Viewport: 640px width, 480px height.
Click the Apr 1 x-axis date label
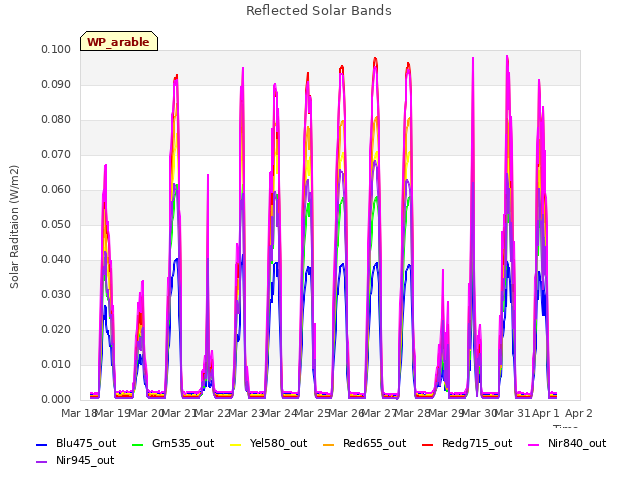(x=546, y=413)
